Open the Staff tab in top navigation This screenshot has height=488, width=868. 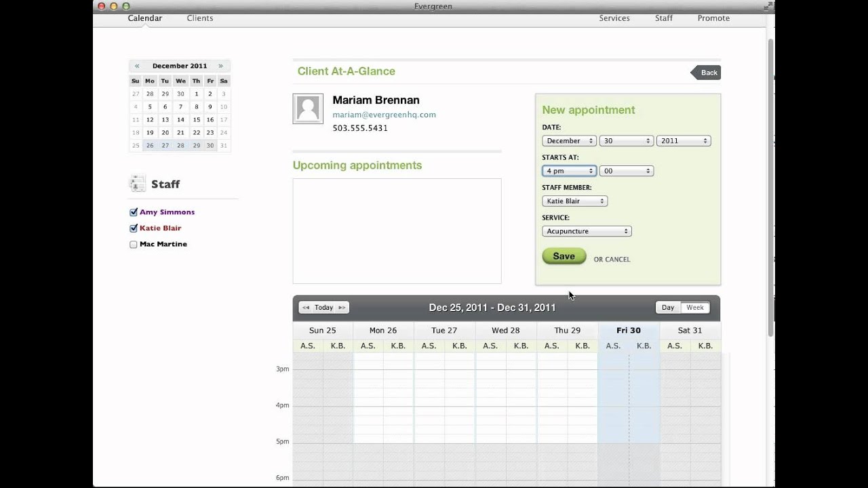pos(664,18)
